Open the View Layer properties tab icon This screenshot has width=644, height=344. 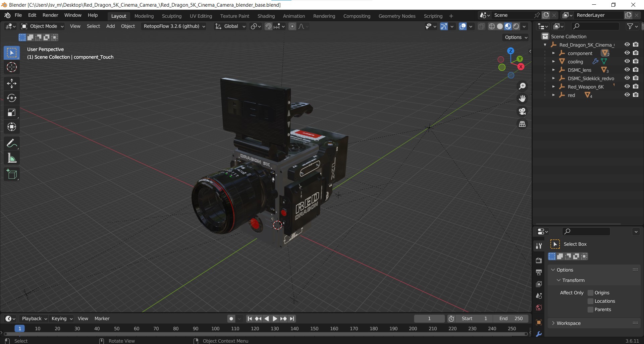tap(539, 284)
